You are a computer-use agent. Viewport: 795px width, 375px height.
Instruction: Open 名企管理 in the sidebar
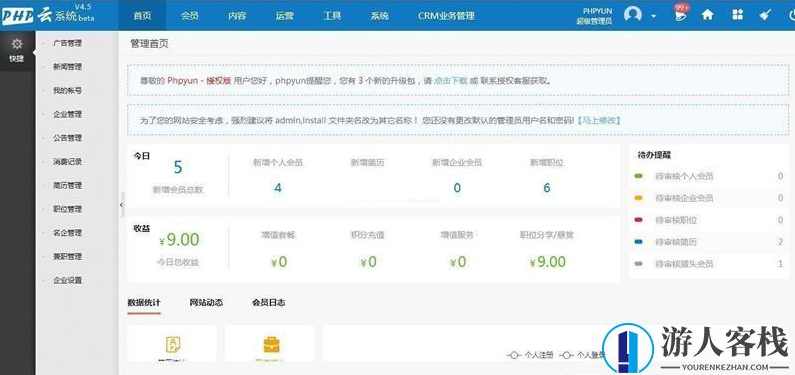67,233
